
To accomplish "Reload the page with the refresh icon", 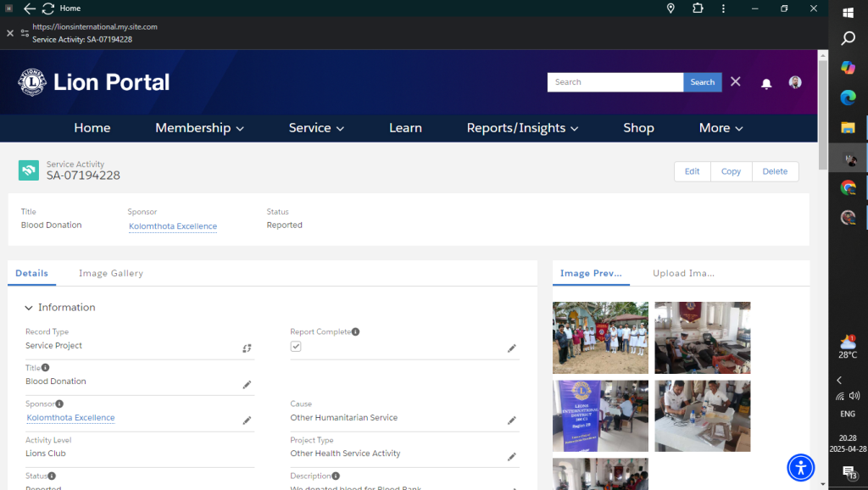I will coord(48,8).
